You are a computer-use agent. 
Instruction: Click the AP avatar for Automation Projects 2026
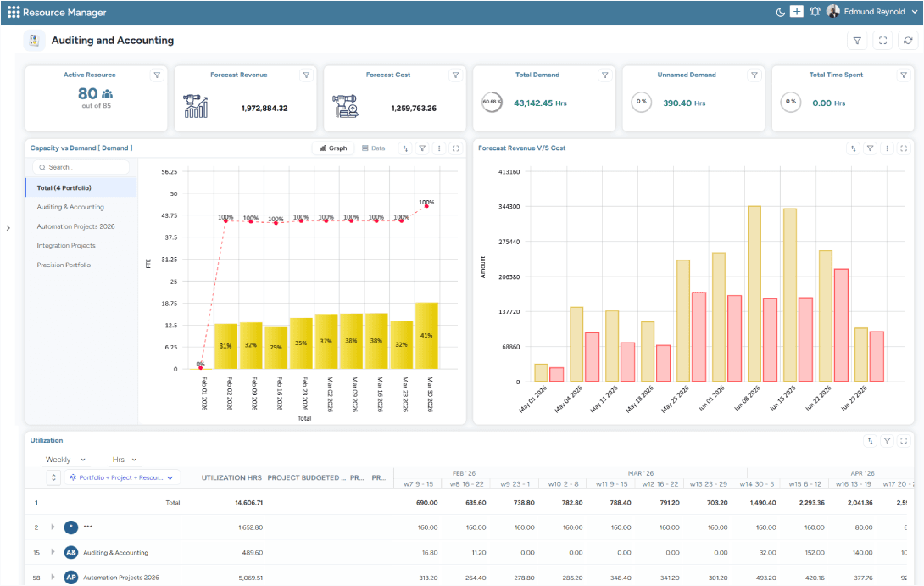(71, 578)
